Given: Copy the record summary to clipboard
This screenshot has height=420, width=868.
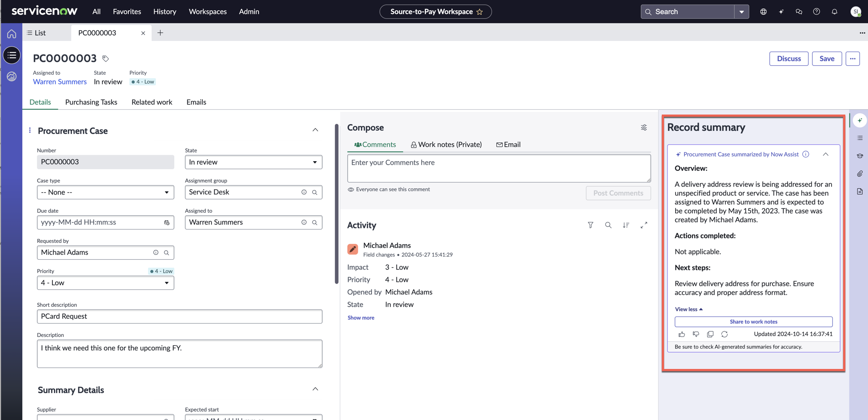Looking at the screenshot, I should pos(710,334).
